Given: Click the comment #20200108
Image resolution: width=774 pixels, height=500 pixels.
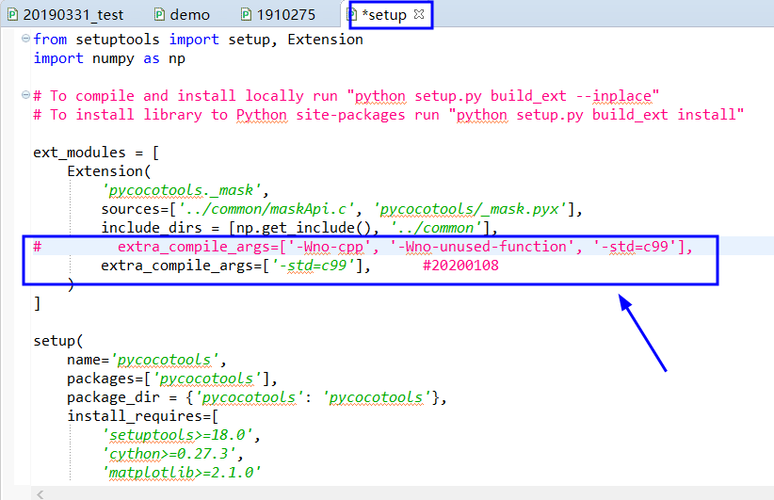Looking at the screenshot, I should click(461, 266).
